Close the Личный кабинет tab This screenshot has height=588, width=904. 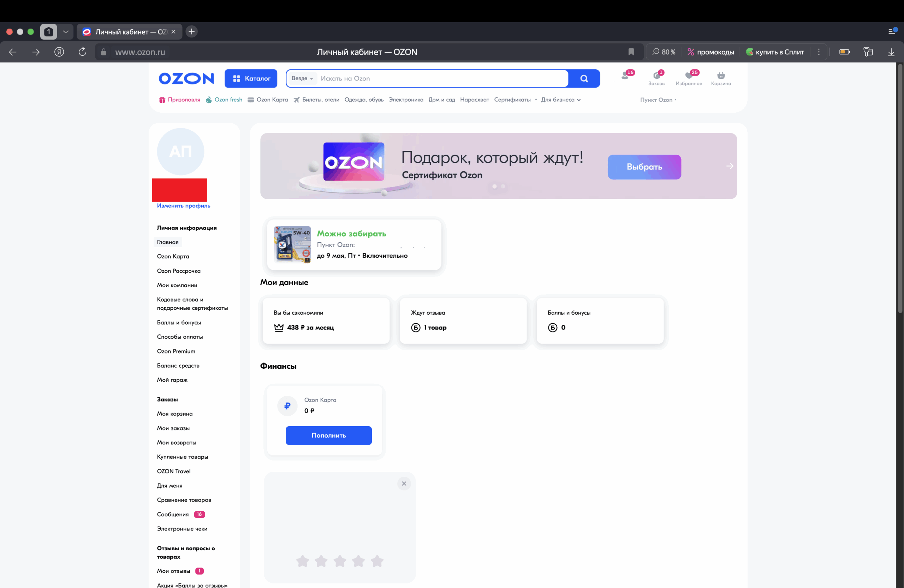pyautogui.click(x=174, y=32)
